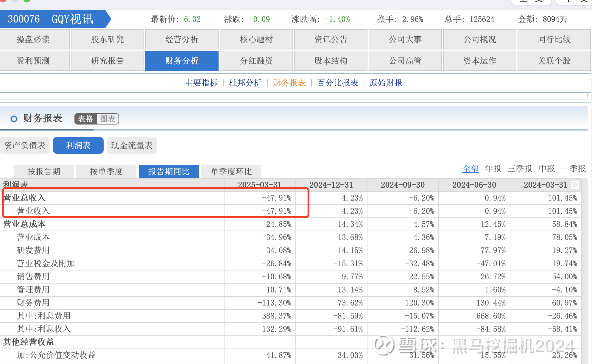Select the 营业成本 row label
This screenshot has width=592, height=364.
(33, 237)
